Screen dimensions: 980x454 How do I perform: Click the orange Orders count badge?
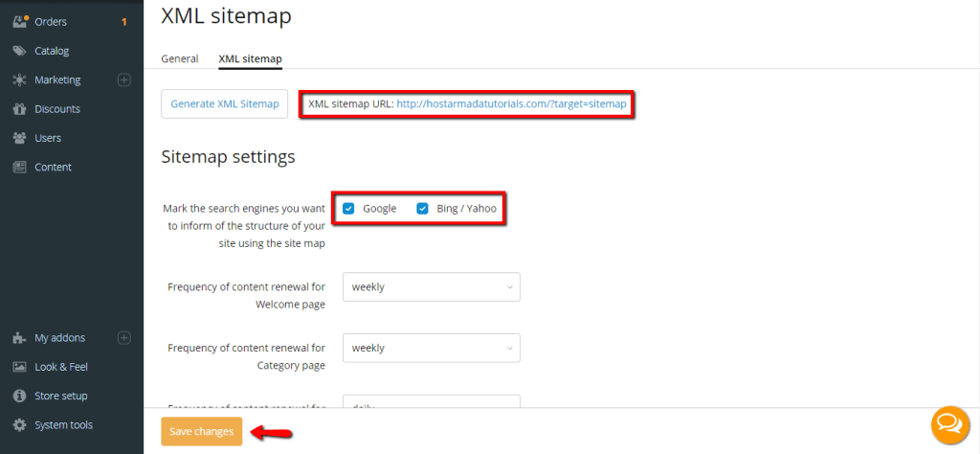pyautogui.click(x=123, y=22)
